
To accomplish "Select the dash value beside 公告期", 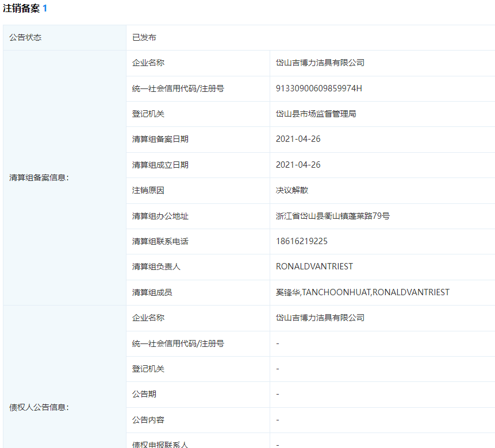I will pyautogui.click(x=278, y=395).
